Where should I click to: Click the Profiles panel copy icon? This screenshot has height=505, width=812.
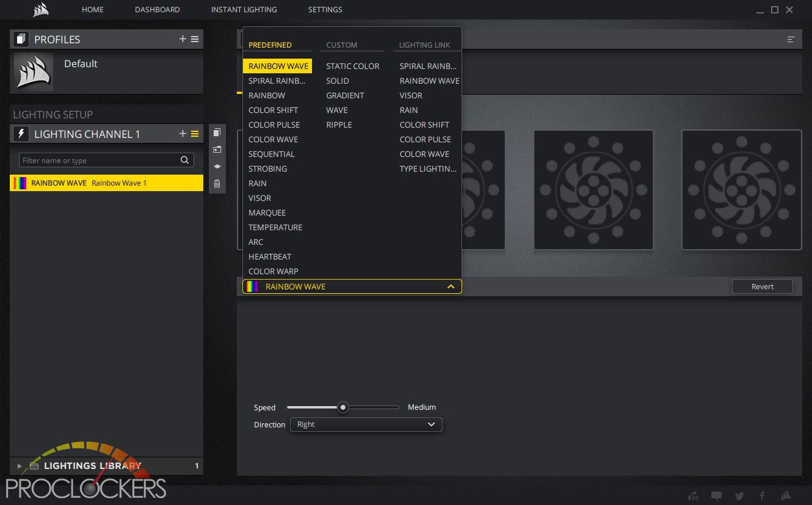tap(21, 39)
